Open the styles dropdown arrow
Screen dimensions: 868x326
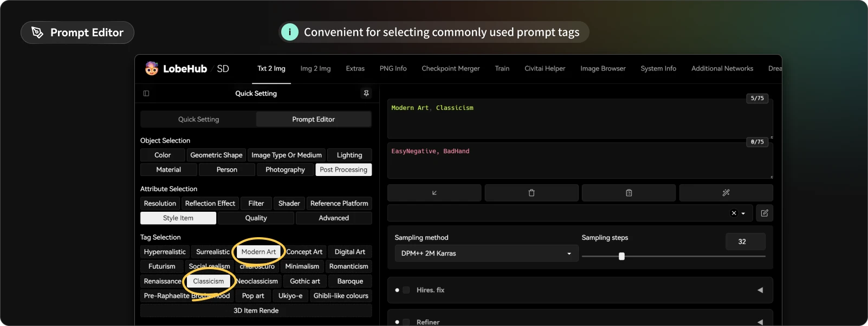tap(743, 213)
